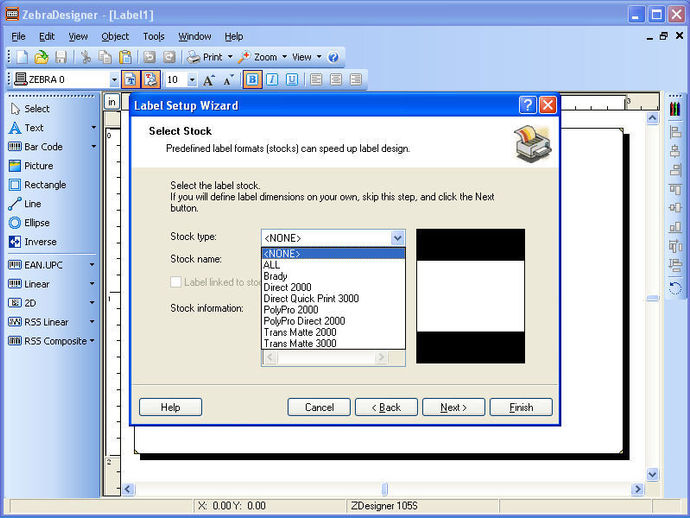Image resolution: width=690 pixels, height=518 pixels.
Task: Choose PolyPro 2000 stock type
Action: pos(333,310)
